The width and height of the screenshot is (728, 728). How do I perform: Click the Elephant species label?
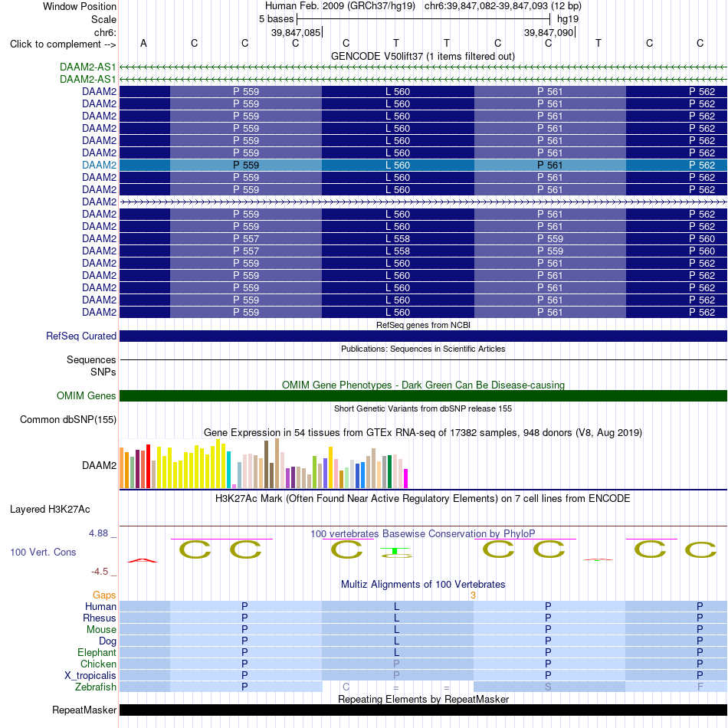(97, 652)
